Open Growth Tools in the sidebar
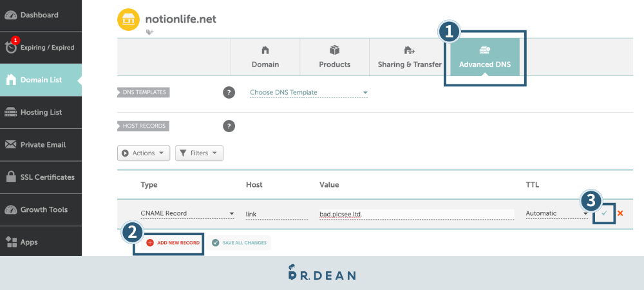Viewport: 644px width, 290px height. point(41,209)
